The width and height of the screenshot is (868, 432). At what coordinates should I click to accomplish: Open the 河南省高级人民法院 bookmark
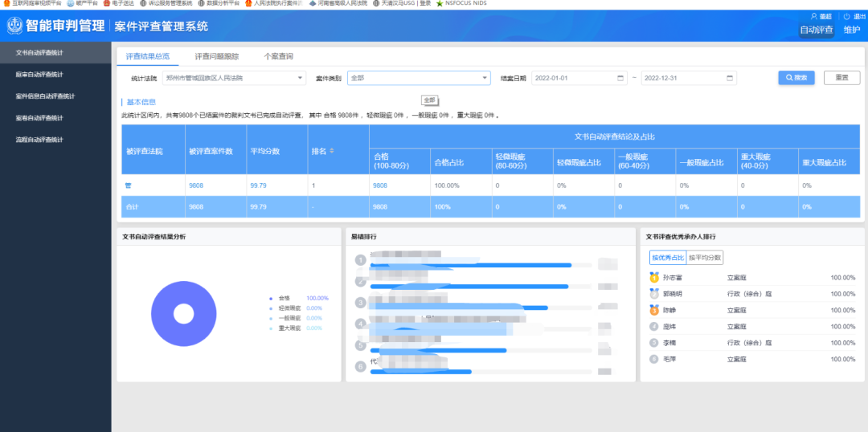[x=338, y=3]
